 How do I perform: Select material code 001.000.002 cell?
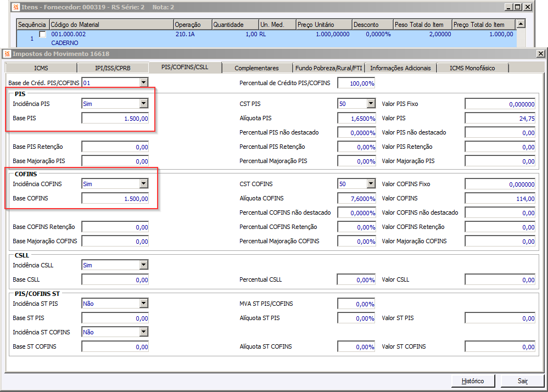[69, 34]
